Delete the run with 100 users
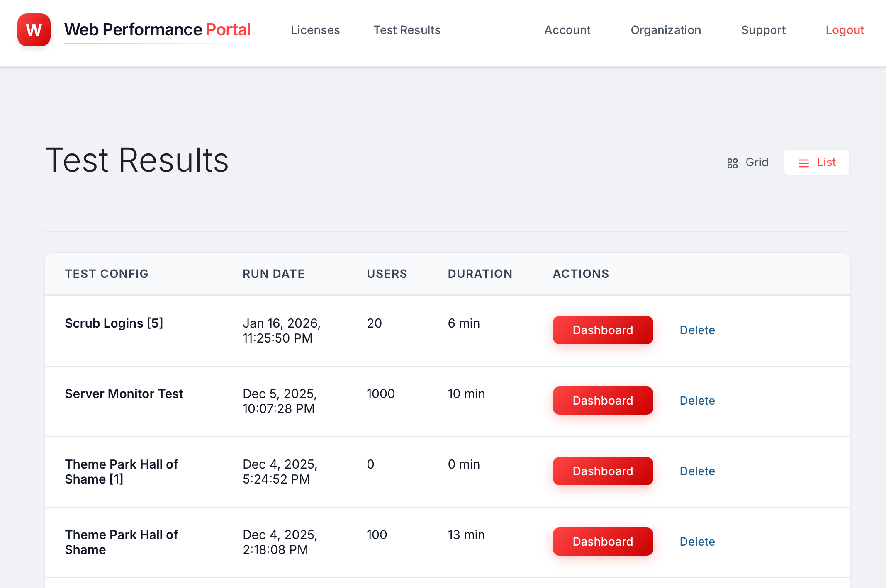This screenshot has width=886, height=588. point(697,542)
